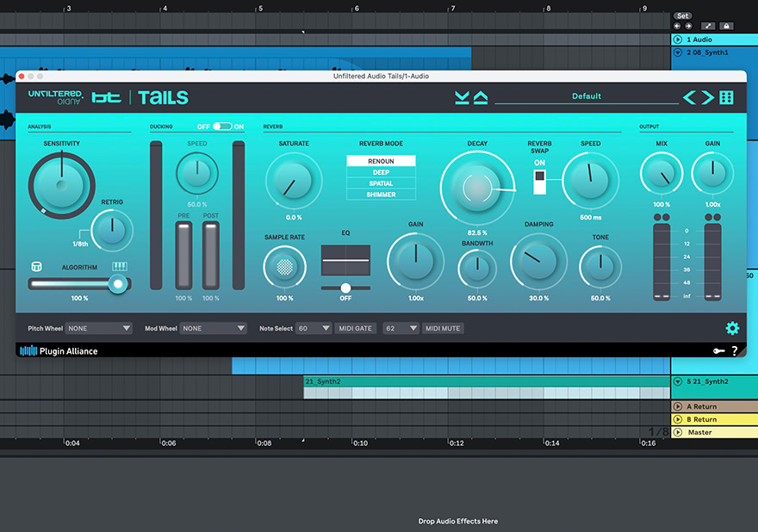758x532 pixels.
Task: Click the Ducking PRE level fader
Action: (183, 255)
